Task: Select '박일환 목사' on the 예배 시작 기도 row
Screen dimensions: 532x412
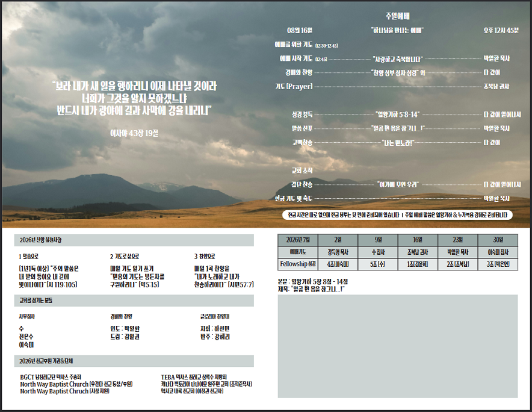Action: tap(496, 59)
